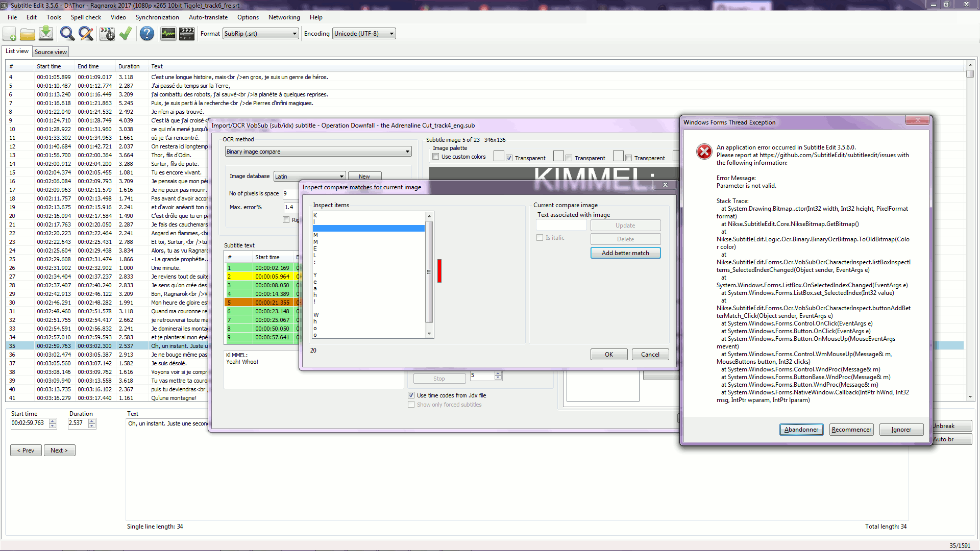Screen dimensions: 980x551
Task: Select the highlighted blue row in Inspect items
Action: [369, 229]
